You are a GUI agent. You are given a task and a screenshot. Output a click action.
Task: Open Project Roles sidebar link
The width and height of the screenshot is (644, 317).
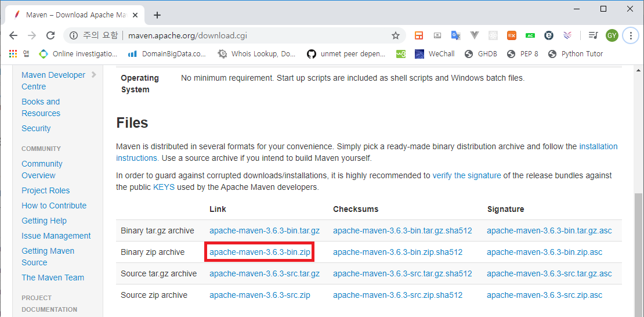[x=46, y=190]
